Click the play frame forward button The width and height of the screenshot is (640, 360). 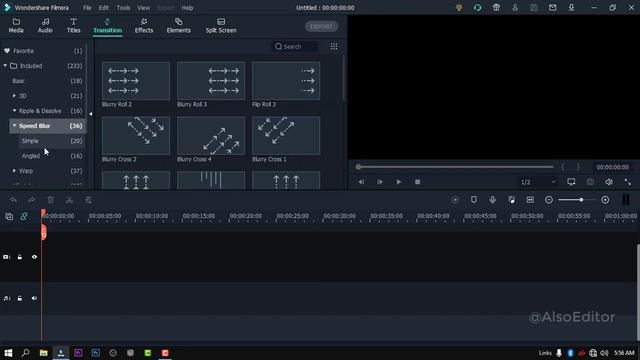click(x=380, y=182)
